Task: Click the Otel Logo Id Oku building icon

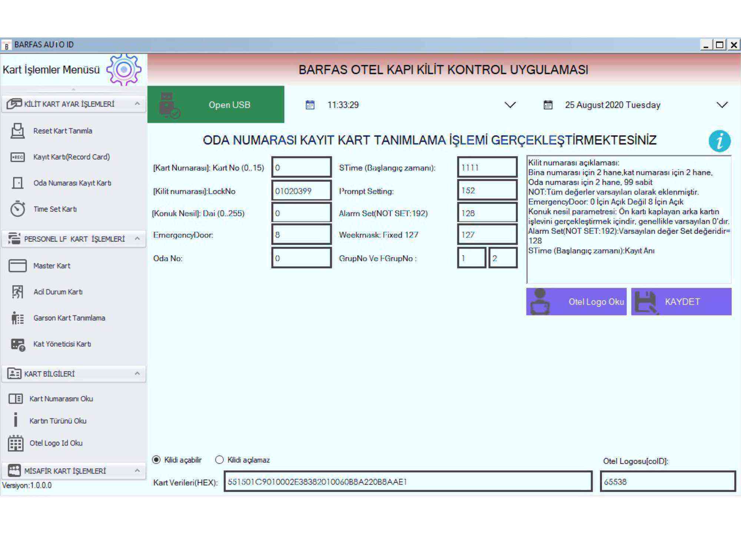Action: pyautogui.click(x=16, y=443)
